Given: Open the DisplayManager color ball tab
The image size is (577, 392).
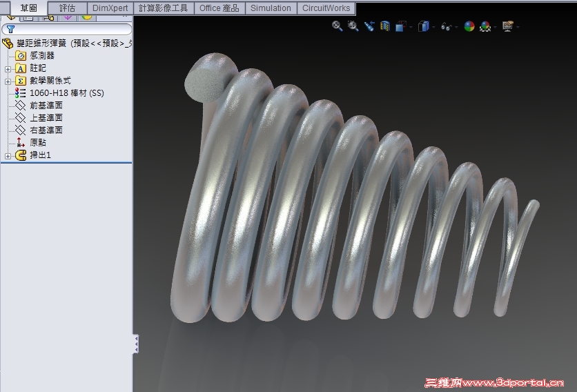Looking at the screenshot, I should (x=87, y=17).
